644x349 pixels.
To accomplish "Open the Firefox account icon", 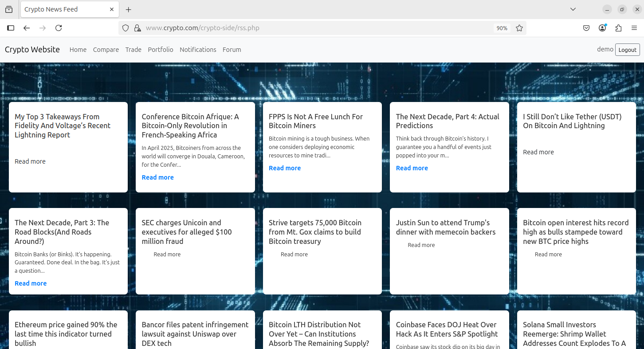I will point(602,28).
